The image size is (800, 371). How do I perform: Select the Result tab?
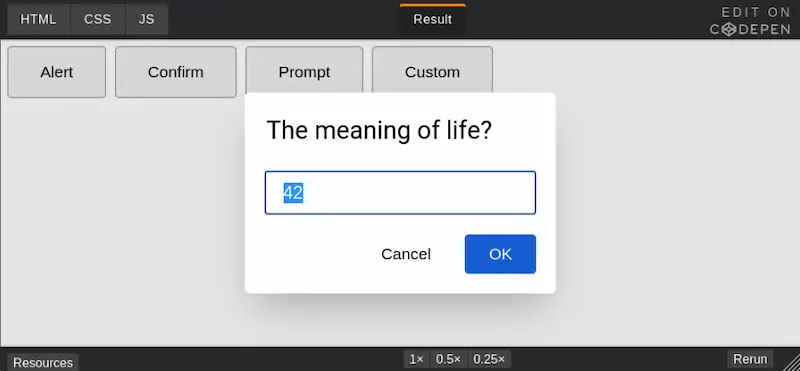coord(433,19)
